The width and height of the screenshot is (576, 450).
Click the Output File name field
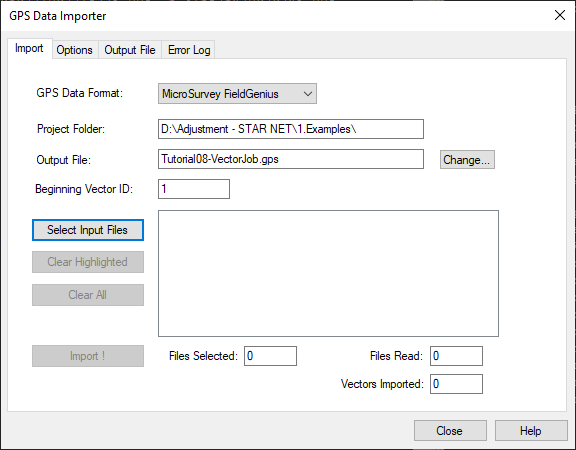(x=291, y=159)
